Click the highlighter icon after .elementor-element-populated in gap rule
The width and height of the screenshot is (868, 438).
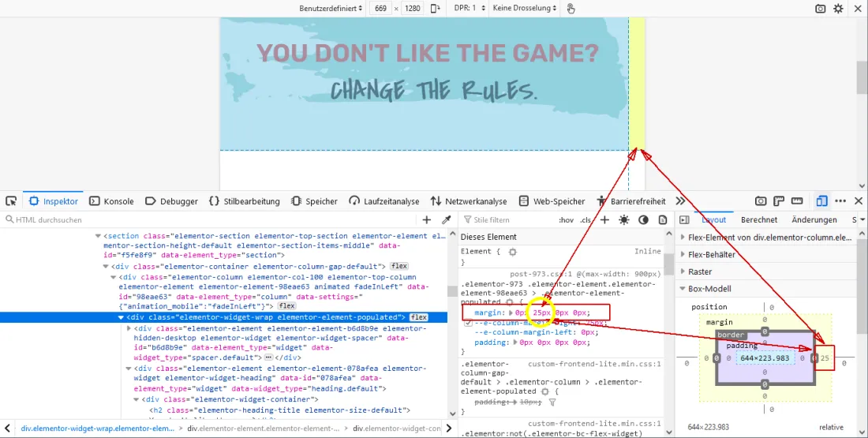pyautogui.click(x=545, y=391)
